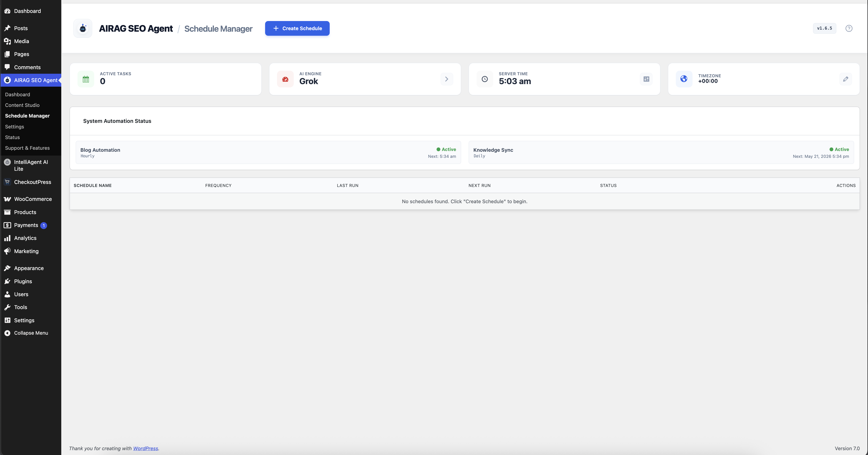Image resolution: width=868 pixels, height=455 pixels.
Task: Click the Products box icon
Action: [7, 212]
